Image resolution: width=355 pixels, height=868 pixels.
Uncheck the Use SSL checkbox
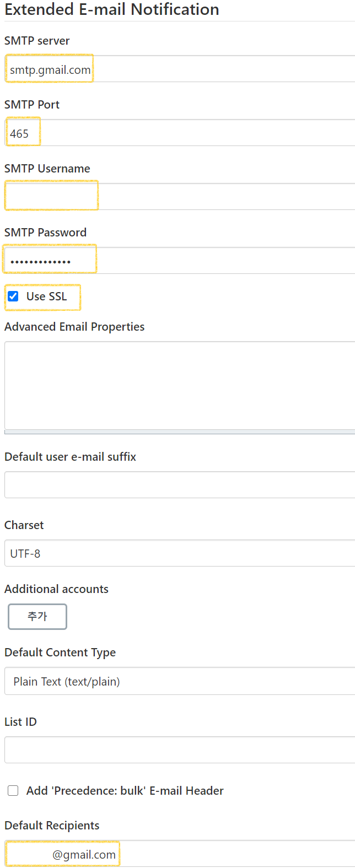(13, 296)
